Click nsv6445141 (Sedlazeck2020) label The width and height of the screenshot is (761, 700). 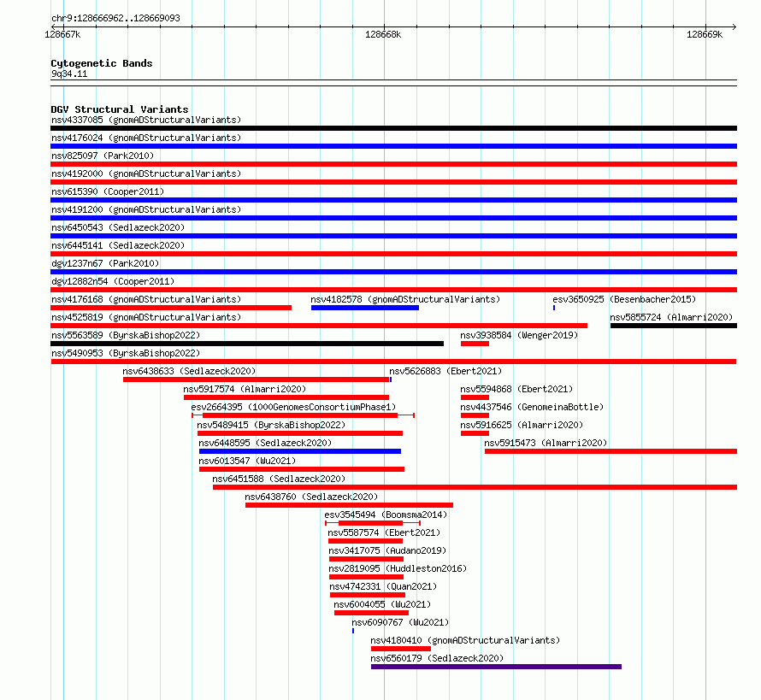[x=118, y=245]
